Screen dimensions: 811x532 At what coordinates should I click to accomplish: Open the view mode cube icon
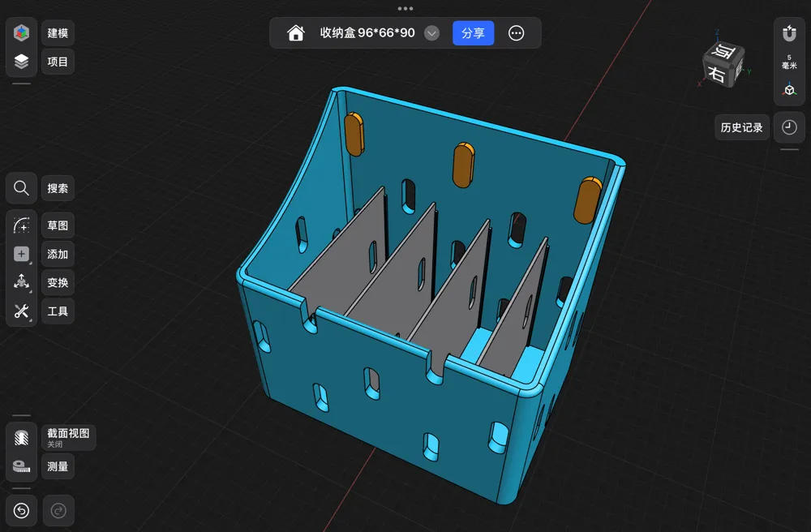pos(789,90)
